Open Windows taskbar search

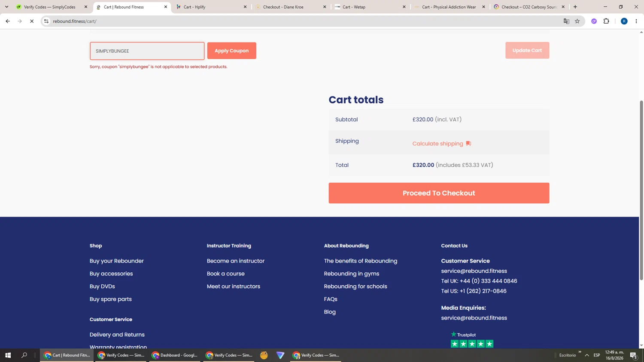[x=24, y=355]
